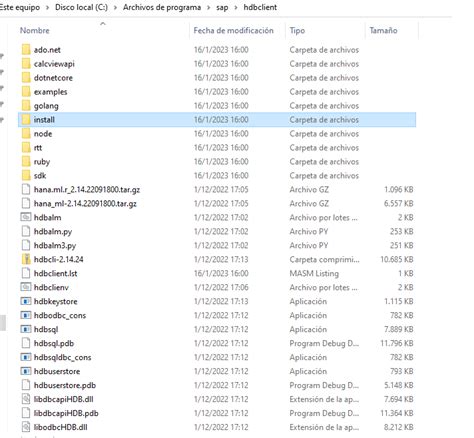Expand the chevron after Archivos de programa
Screen dimensions: 474x438
(209, 7)
